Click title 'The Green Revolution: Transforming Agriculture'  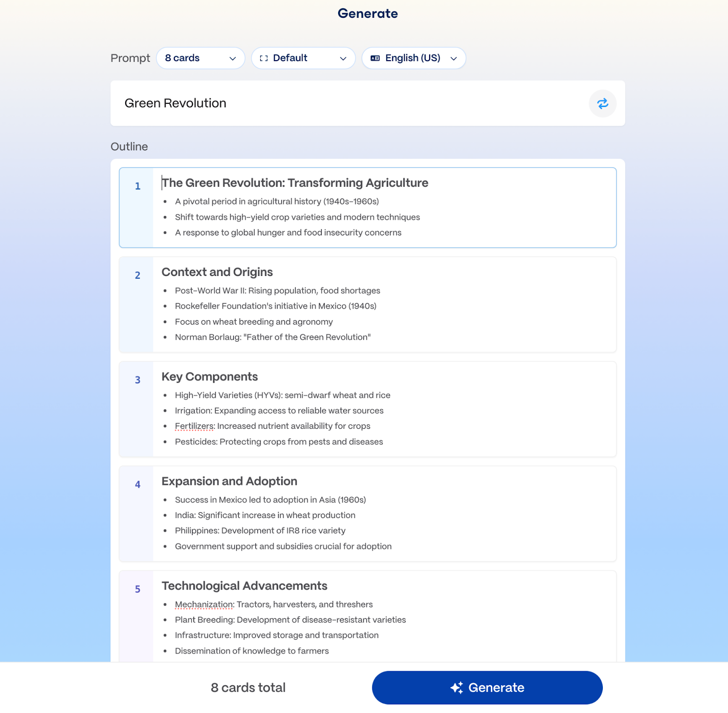pos(295,183)
